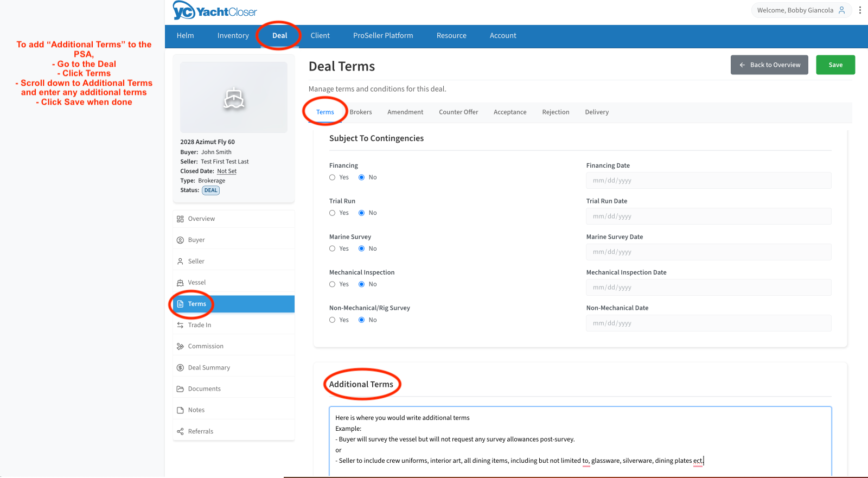Screen dimensions: 868x478
Task: Click the Marine Survey Date field
Action: coord(709,252)
